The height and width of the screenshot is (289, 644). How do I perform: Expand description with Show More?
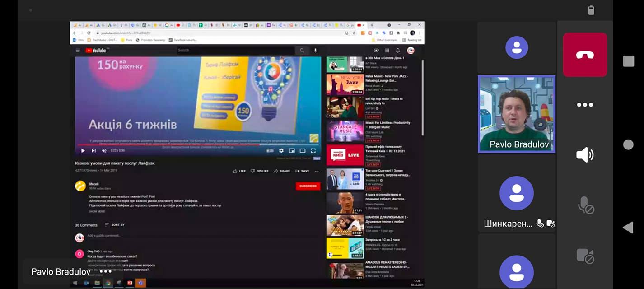coord(97,211)
